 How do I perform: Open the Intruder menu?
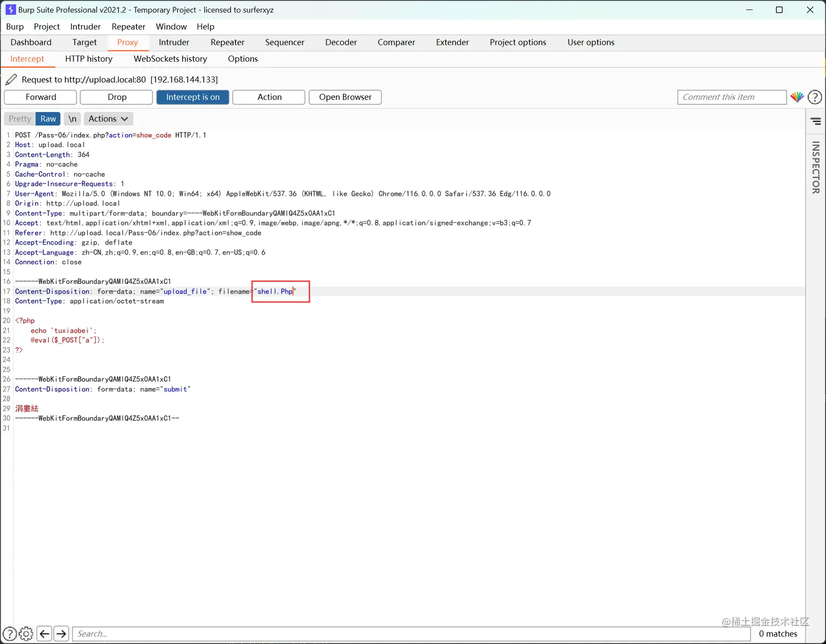pos(85,27)
